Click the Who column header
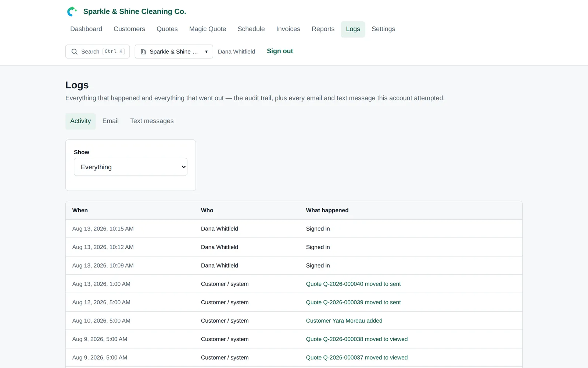 (207, 210)
